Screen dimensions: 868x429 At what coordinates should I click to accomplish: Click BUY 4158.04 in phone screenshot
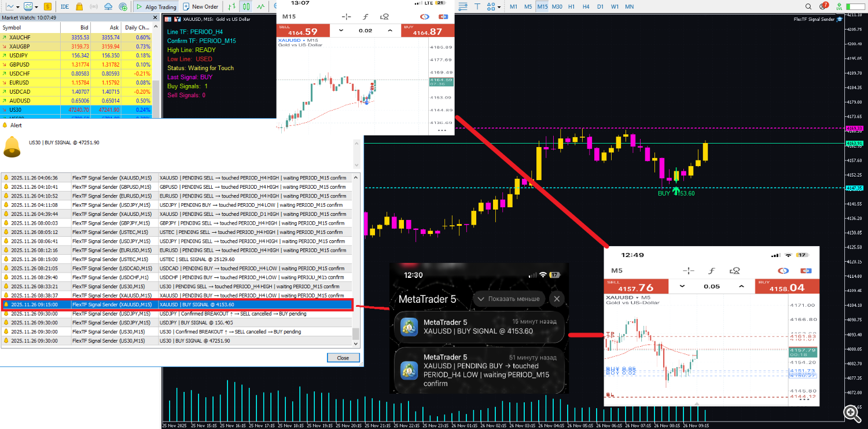[788, 286]
